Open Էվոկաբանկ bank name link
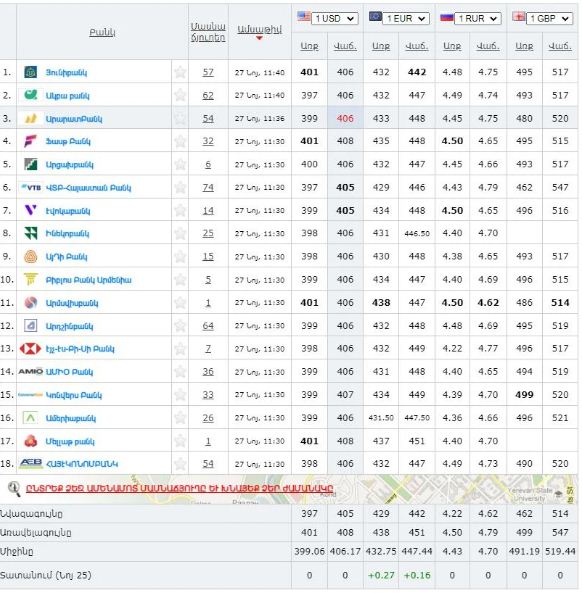This screenshot has width=583, height=593. [x=68, y=211]
